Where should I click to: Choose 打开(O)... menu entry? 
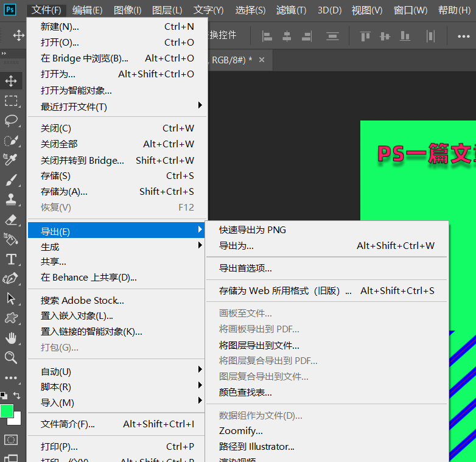point(117,42)
